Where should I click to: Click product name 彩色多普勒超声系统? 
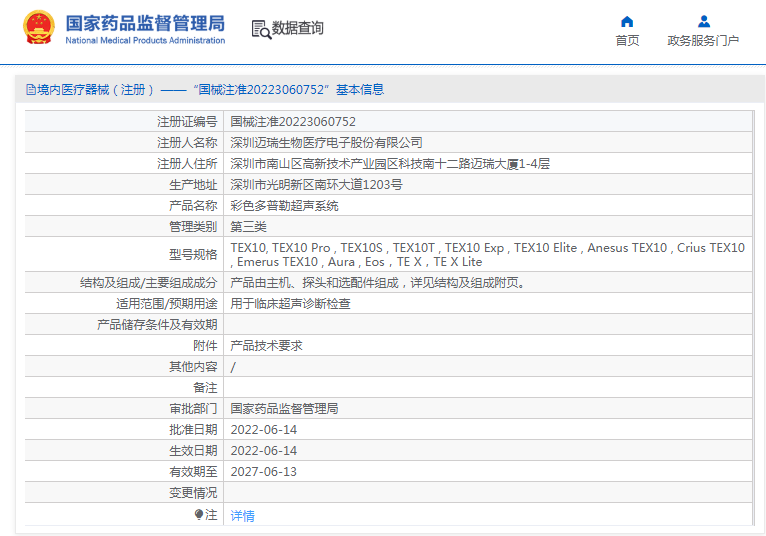(284, 206)
